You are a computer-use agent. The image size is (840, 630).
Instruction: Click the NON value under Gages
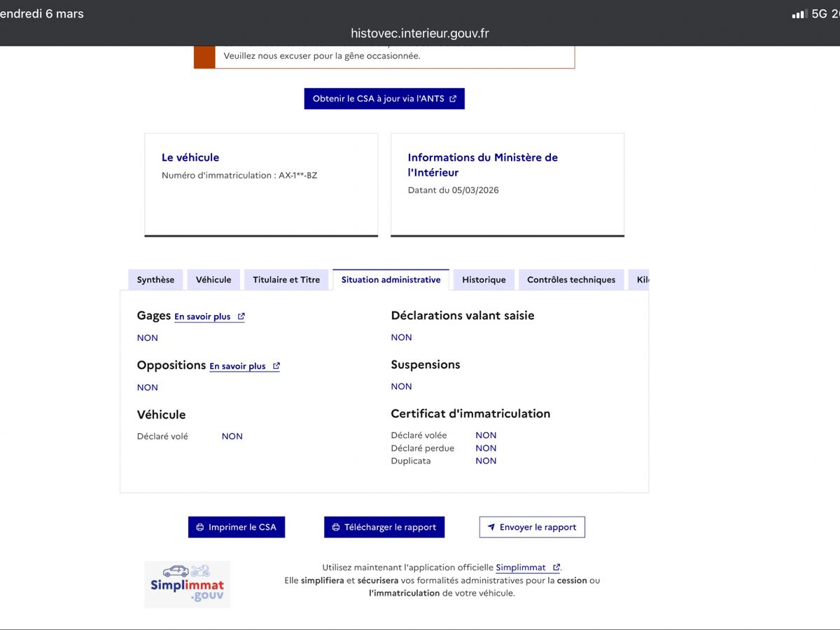point(148,338)
